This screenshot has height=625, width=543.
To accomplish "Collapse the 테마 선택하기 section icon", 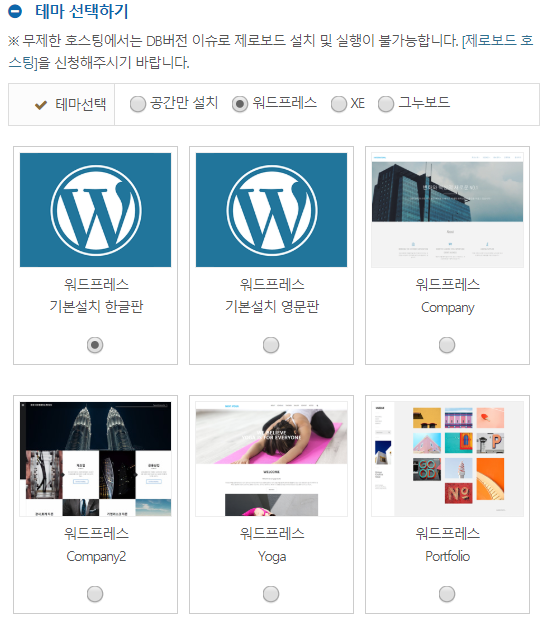I will [15, 12].
